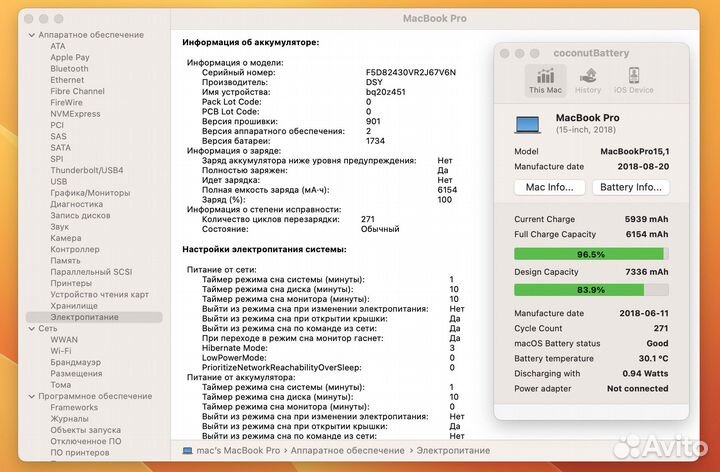Select Контроллер in the sidebar
The height and width of the screenshot is (472, 720).
[x=75, y=249]
